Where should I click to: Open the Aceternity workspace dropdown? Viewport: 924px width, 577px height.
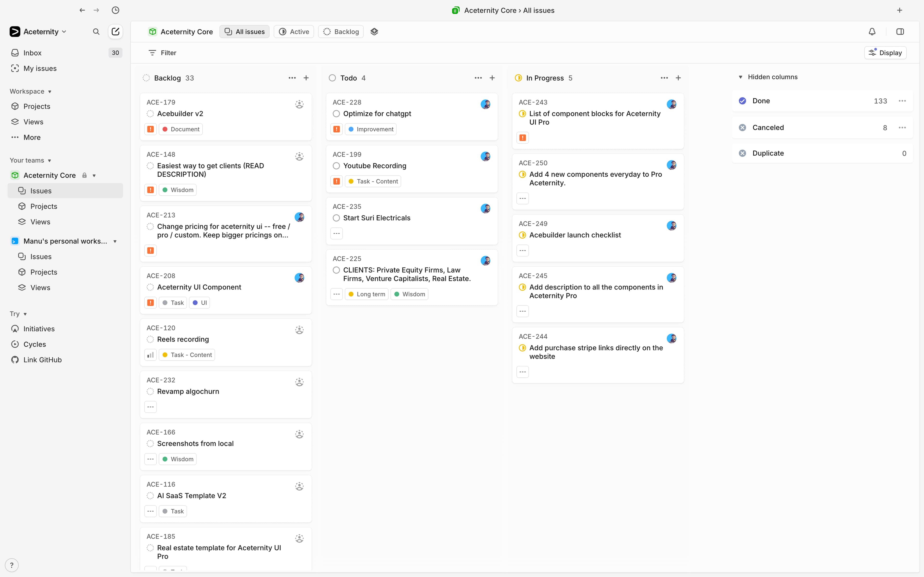(x=64, y=32)
